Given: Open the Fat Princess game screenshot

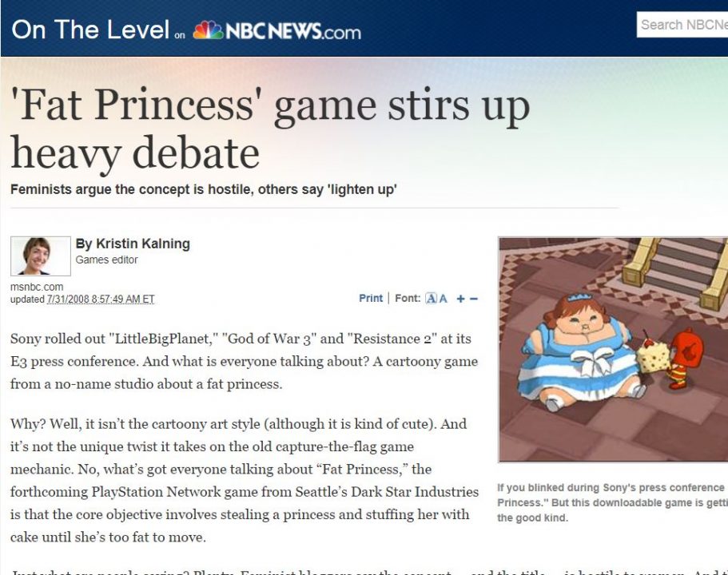Looking at the screenshot, I should point(613,350).
